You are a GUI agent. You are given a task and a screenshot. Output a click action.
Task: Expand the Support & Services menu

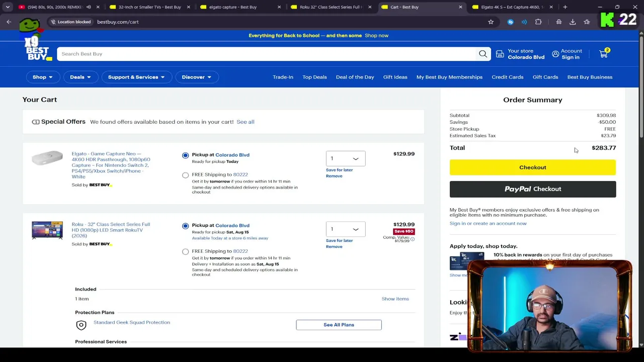pos(136,77)
